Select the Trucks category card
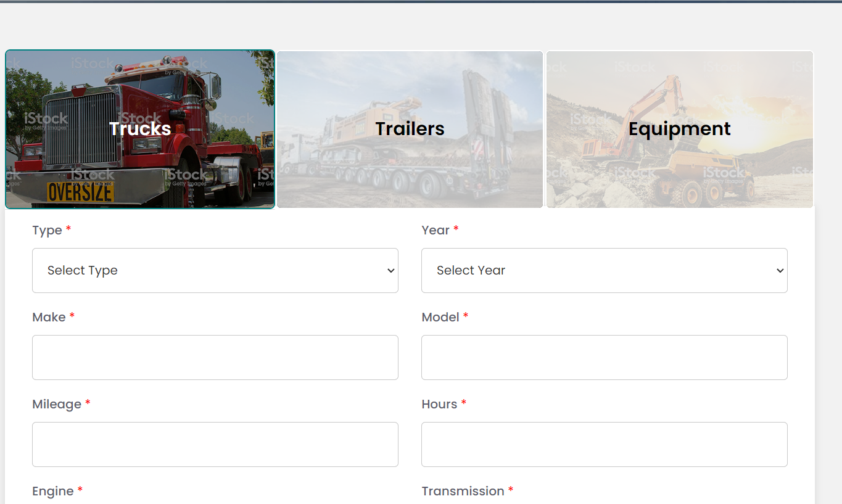The height and width of the screenshot is (504, 842). 140,129
